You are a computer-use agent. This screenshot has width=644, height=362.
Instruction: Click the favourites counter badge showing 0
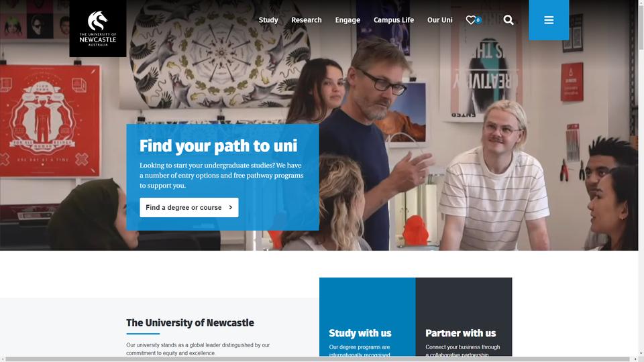478,20
